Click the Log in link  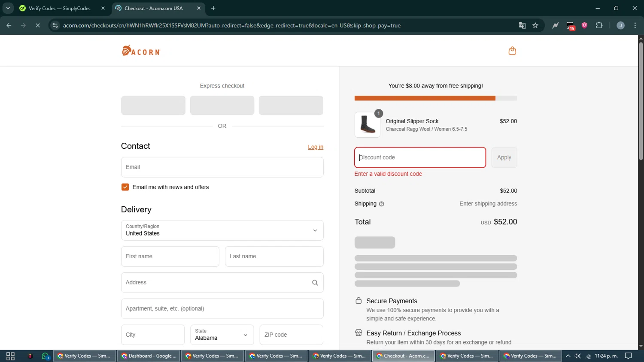[316, 147]
